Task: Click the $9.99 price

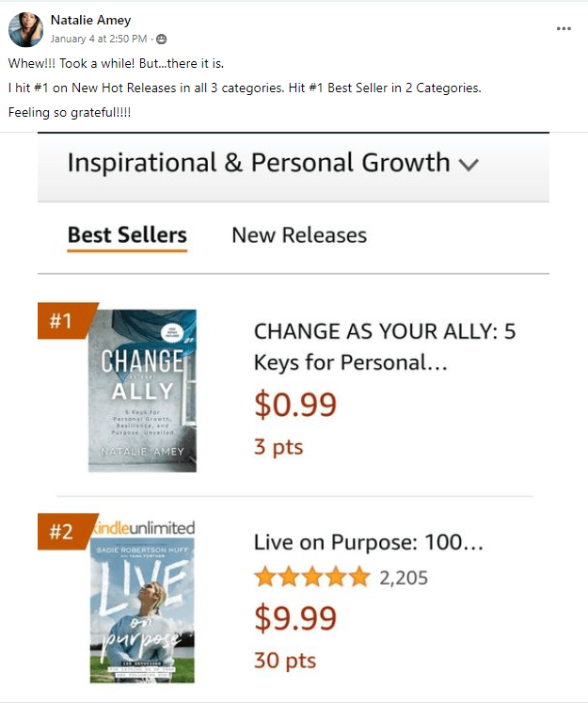Action: click(295, 618)
